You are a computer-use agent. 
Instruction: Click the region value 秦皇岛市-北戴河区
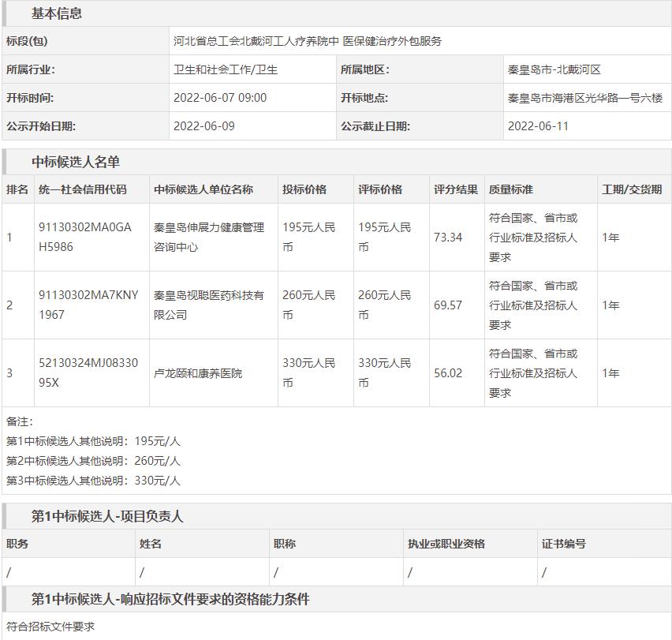coord(554,69)
